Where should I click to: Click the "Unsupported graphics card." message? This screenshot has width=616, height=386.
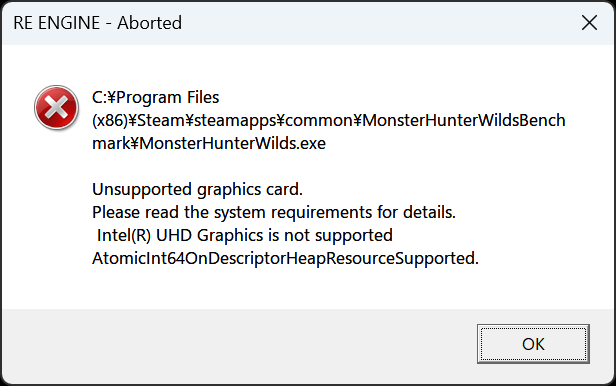click(x=197, y=189)
